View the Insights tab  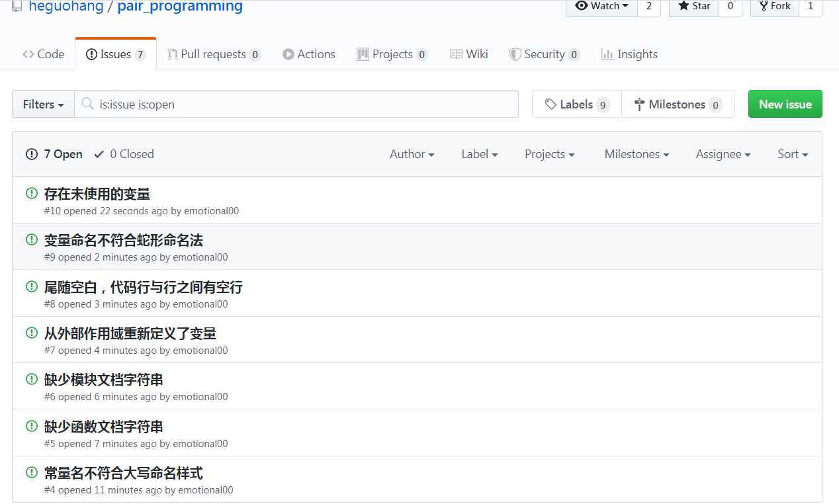(x=629, y=54)
